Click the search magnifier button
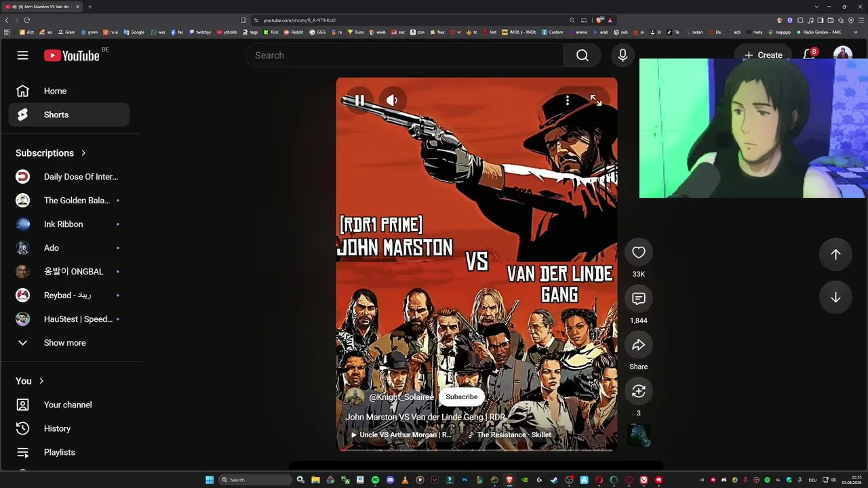Viewport: 868px width, 488px height. click(583, 56)
